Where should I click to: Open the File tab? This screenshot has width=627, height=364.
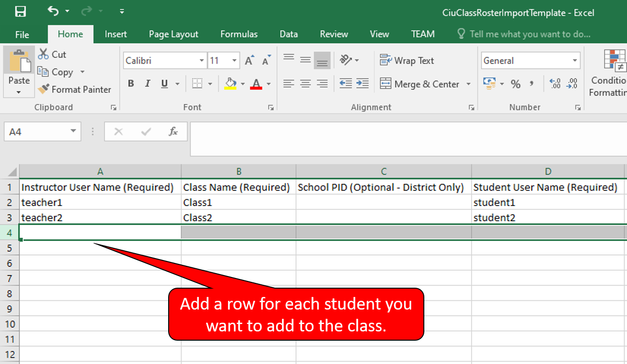pos(22,34)
